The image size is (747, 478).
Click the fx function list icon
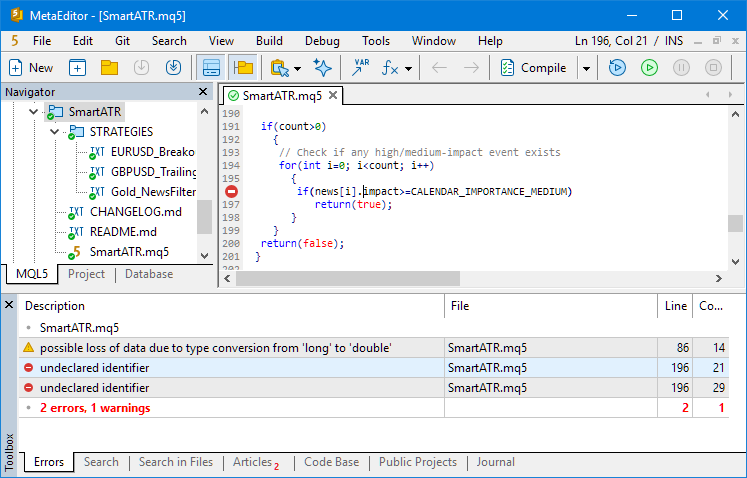tap(390, 68)
